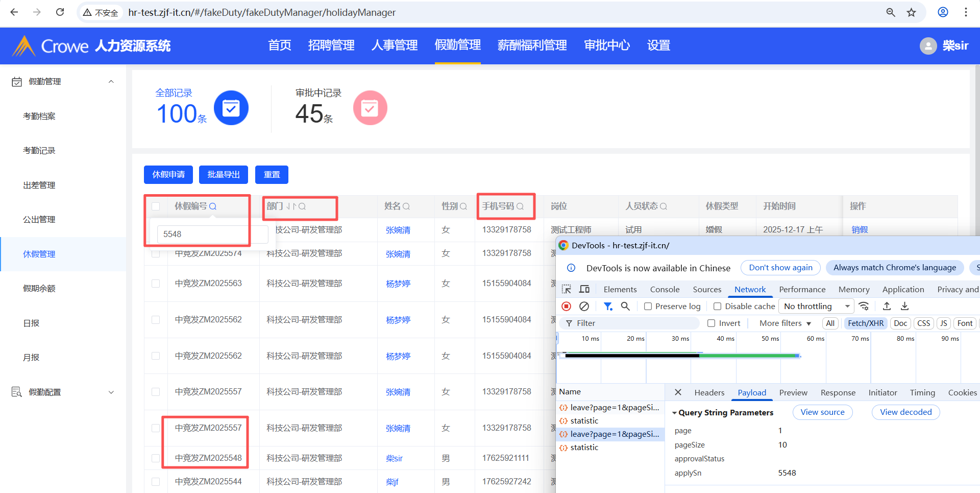The height and width of the screenshot is (493, 980).
Task: Click the search icon beside 姓名 column
Action: tap(406, 206)
